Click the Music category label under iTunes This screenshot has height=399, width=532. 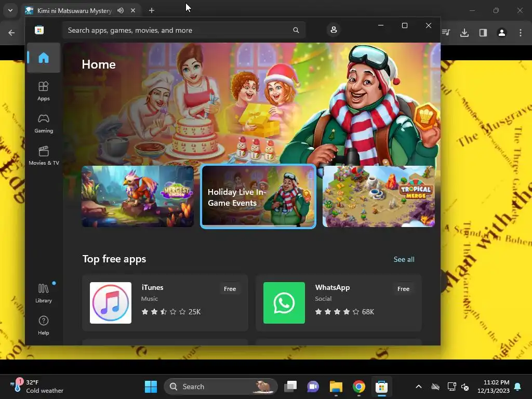(150, 299)
